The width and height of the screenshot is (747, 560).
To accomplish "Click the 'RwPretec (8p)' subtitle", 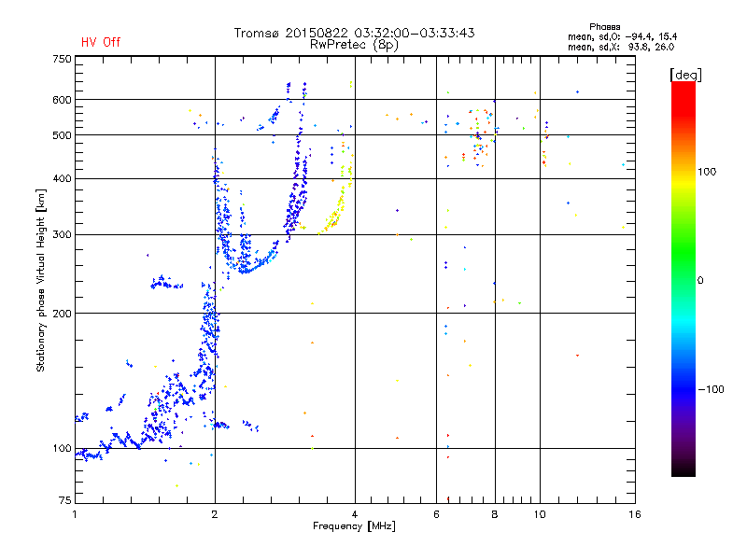I will pos(354,45).
